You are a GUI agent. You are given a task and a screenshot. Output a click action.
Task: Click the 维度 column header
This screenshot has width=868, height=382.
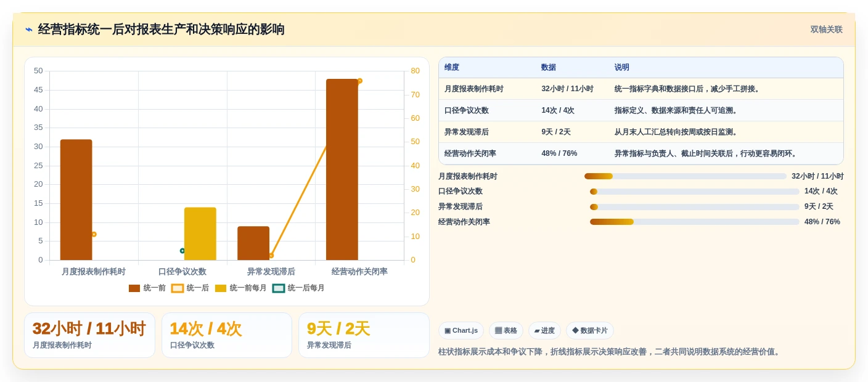[452, 67]
